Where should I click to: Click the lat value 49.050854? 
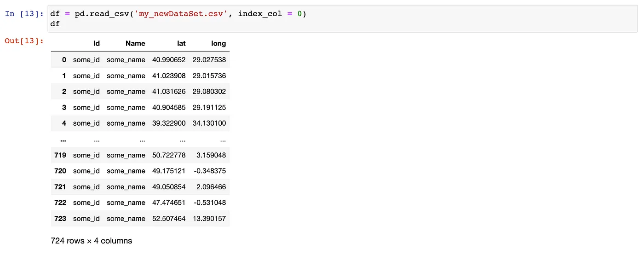click(x=169, y=187)
